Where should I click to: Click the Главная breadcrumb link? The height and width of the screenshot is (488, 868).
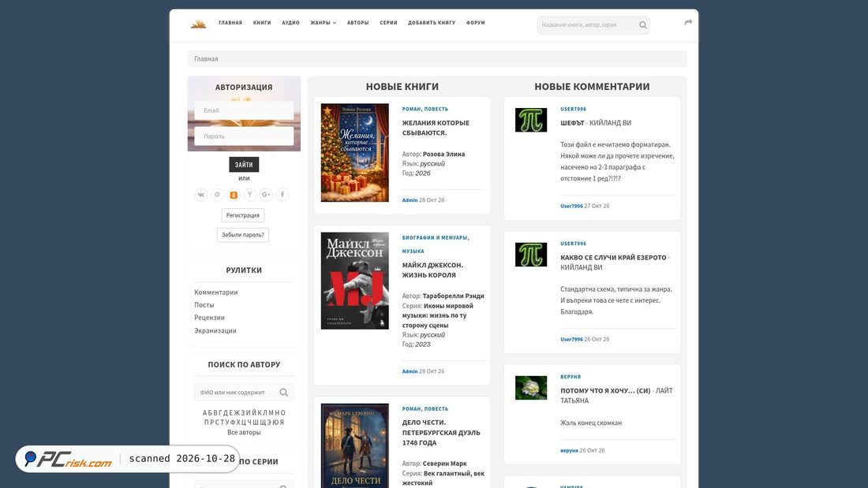pos(206,58)
